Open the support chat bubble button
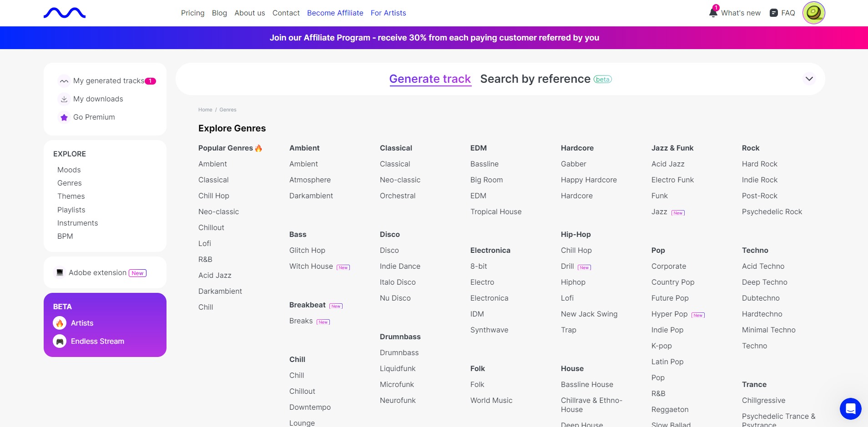The width and height of the screenshot is (868, 427). (850, 408)
